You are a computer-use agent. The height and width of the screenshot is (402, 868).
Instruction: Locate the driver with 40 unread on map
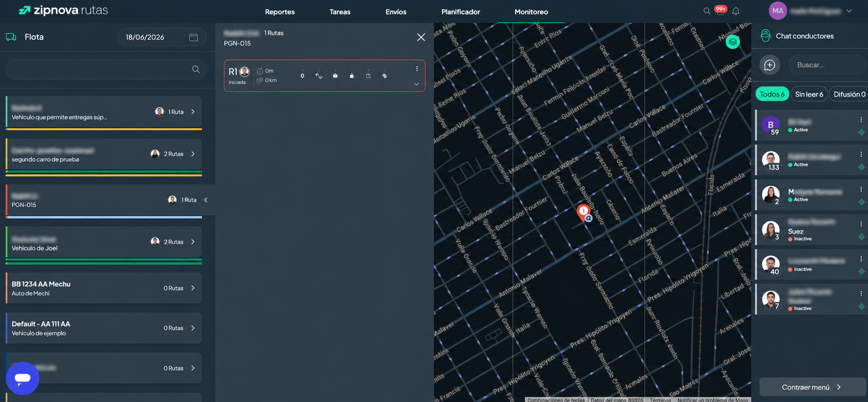pos(861,272)
